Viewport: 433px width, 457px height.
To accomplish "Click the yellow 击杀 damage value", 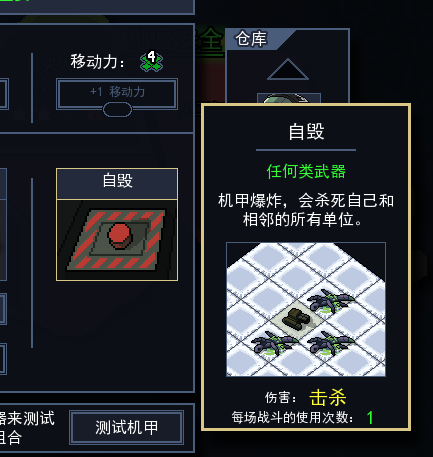I will [x=328, y=398].
